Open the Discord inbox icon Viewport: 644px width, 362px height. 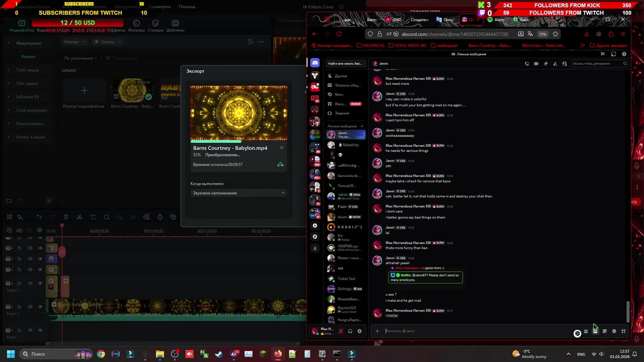pyautogui.click(x=613, y=54)
